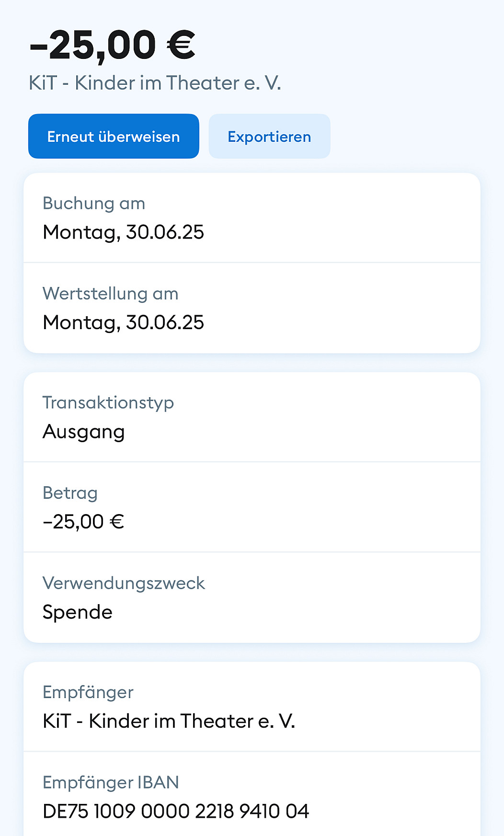
Task: Select the booking date below Buchung am
Action: [x=123, y=232]
